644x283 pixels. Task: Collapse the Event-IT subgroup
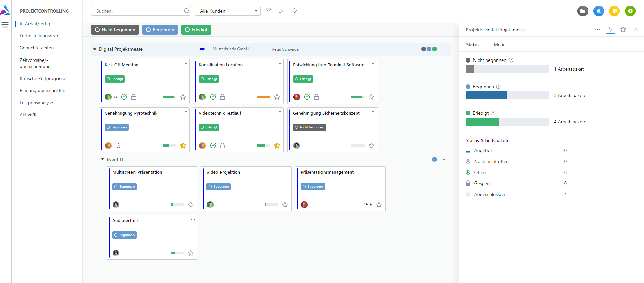click(103, 159)
